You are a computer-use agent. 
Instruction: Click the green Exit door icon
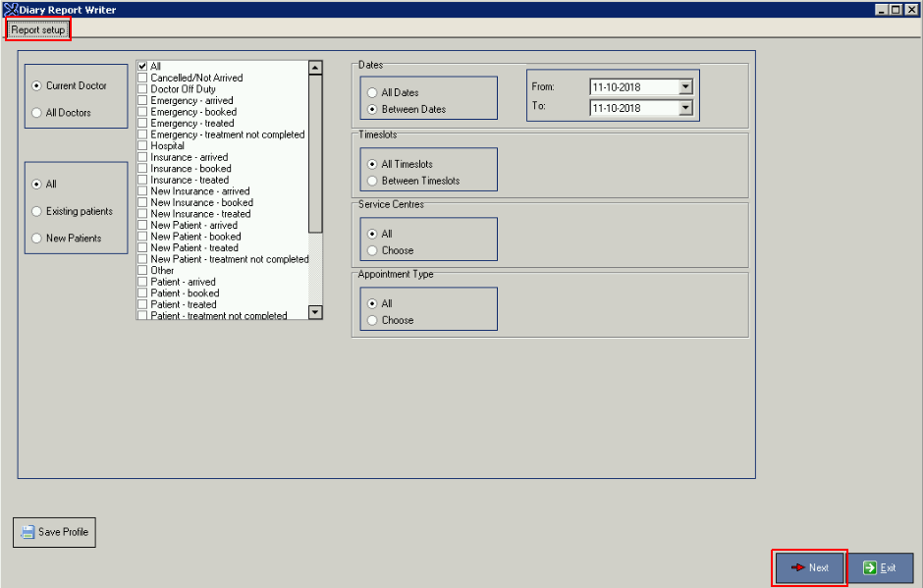[868, 567]
